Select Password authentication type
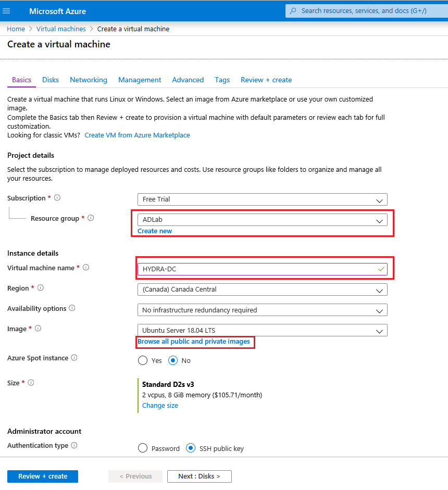Image resolution: width=448 pixels, height=490 pixels. coord(142,448)
